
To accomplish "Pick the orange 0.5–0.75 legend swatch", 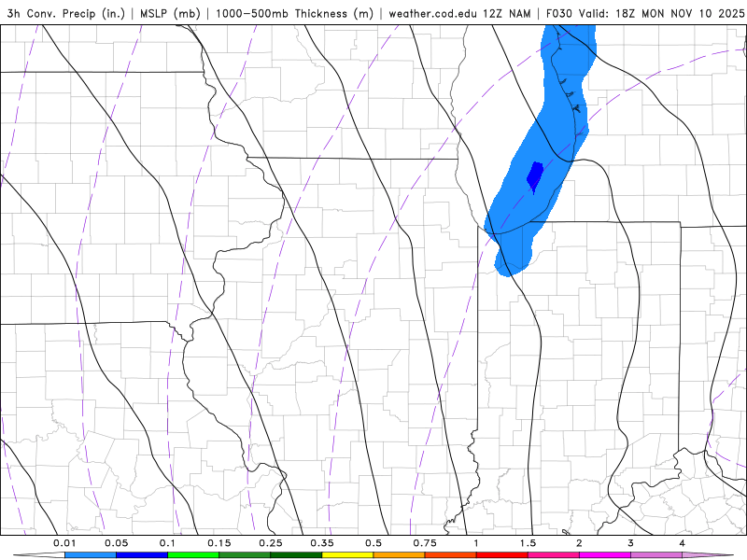I will [400, 555].
